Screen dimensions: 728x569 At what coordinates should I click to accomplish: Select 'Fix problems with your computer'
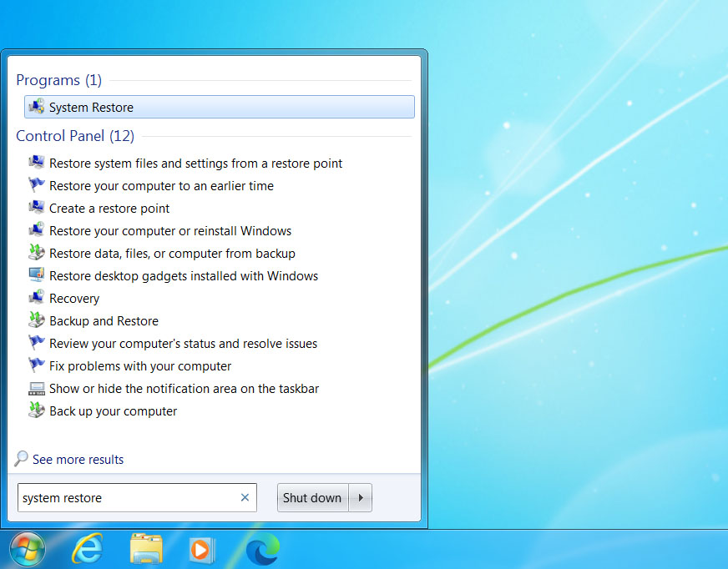(x=139, y=365)
